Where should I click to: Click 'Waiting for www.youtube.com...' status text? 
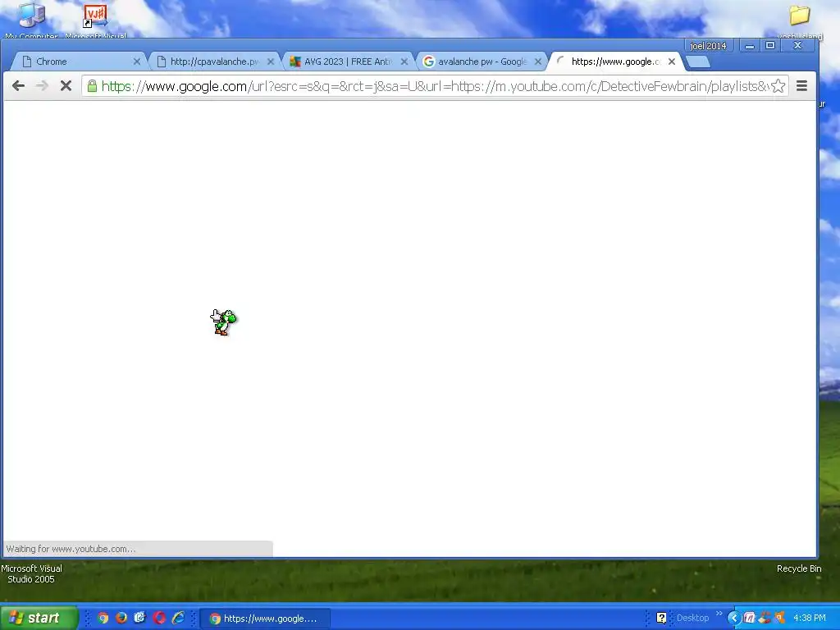click(x=71, y=549)
